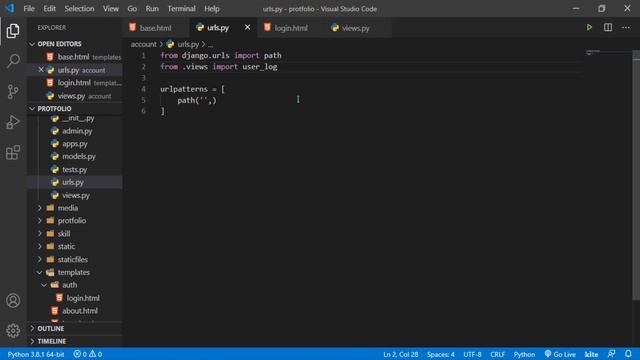
Task: Open the Run menu
Action: [x=152, y=9]
